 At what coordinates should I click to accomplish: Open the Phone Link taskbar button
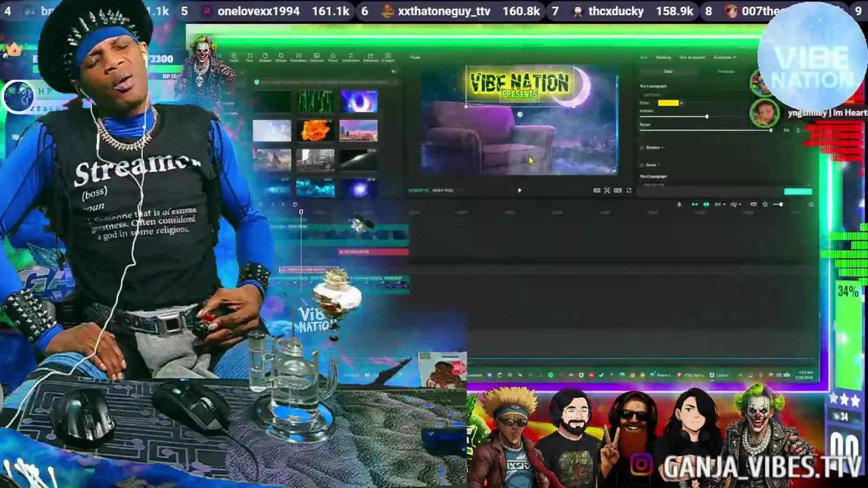662,375
